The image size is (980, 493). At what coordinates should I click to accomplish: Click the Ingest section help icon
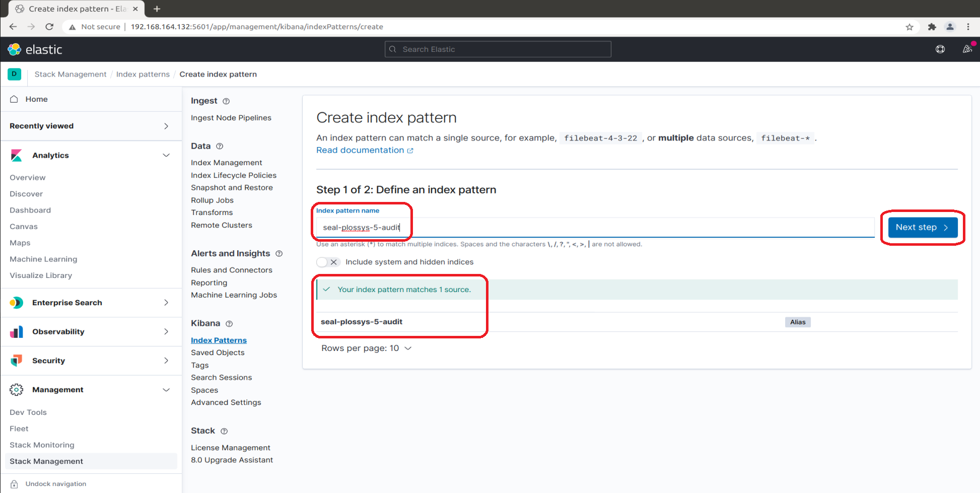click(226, 101)
